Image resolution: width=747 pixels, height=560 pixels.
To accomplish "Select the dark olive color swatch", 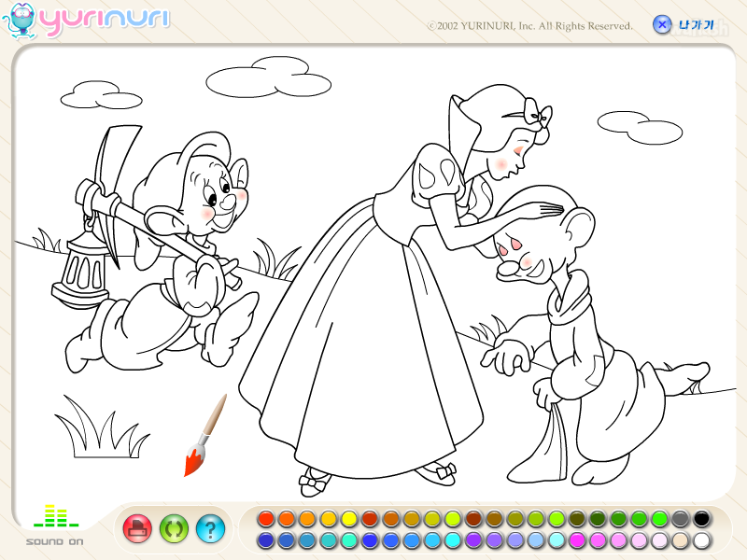I will (x=577, y=519).
